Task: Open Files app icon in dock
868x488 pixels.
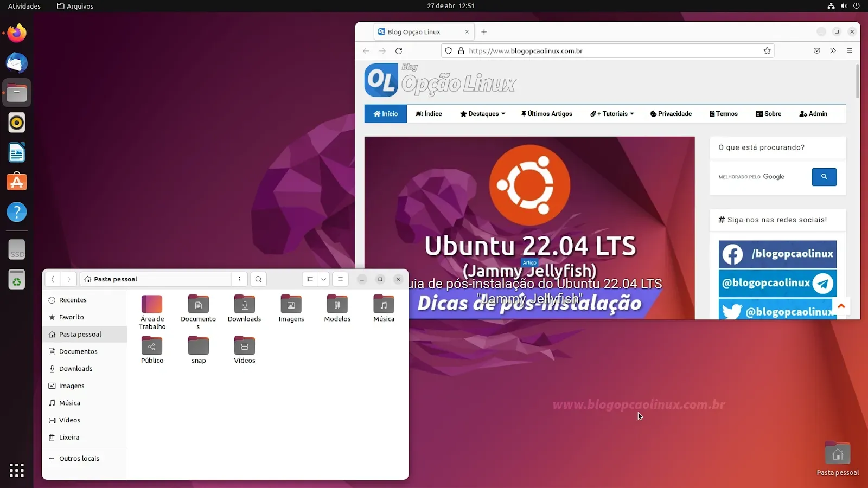Action: coord(17,93)
